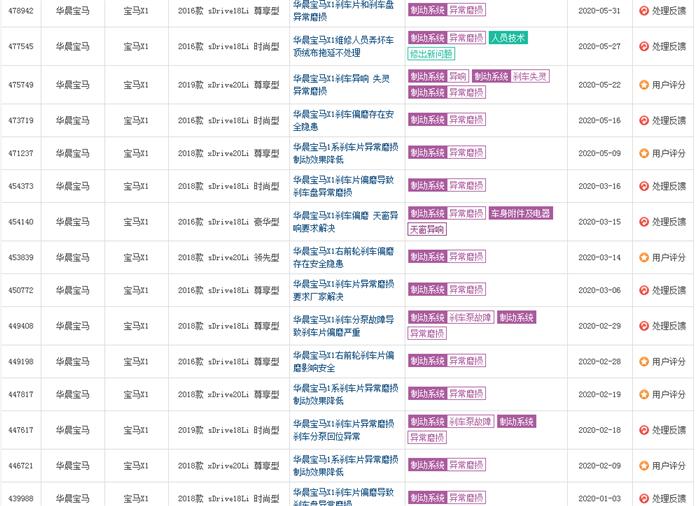Click the star icon next to complaint 447817
The image size is (700, 506).
click(644, 394)
